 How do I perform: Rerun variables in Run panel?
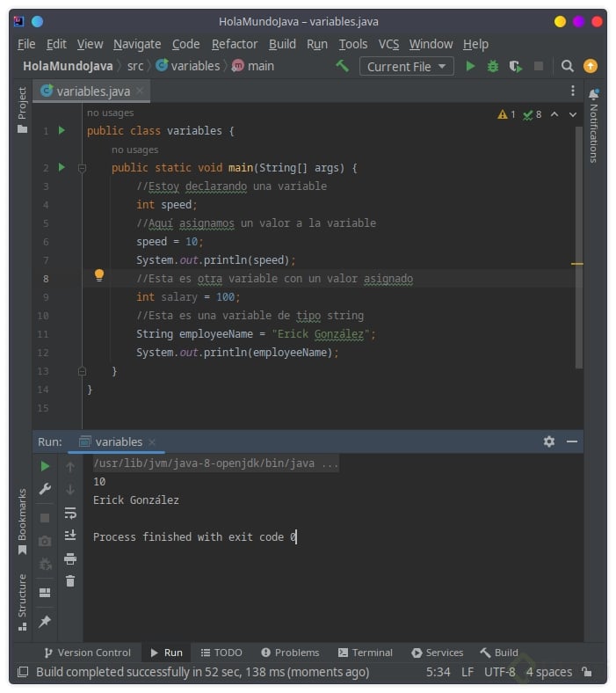45,466
